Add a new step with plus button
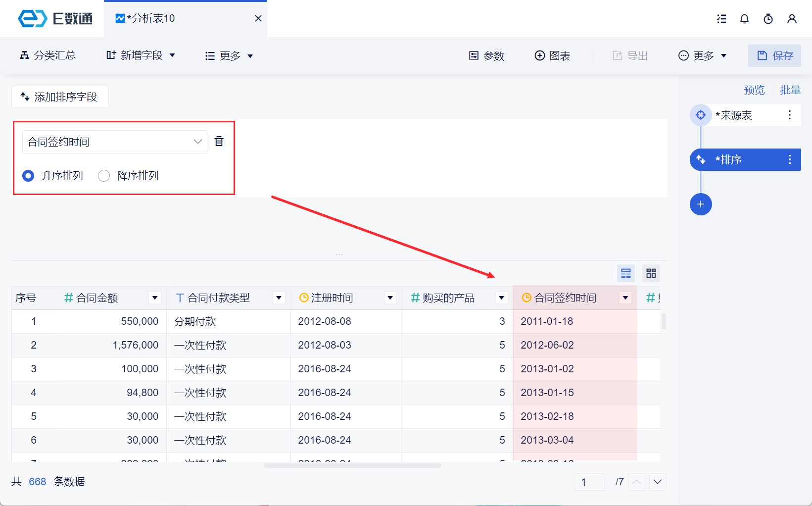Image resolution: width=812 pixels, height=506 pixels. coord(701,204)
